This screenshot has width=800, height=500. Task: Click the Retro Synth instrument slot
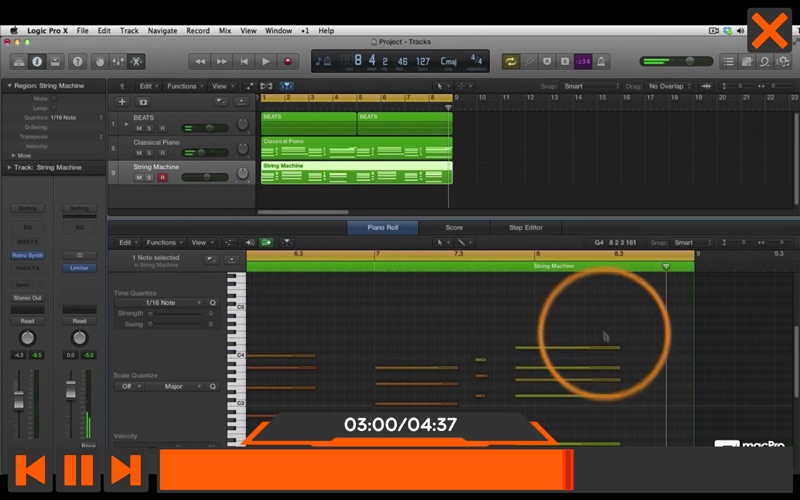pyautogui.click(x=28, y=255)
